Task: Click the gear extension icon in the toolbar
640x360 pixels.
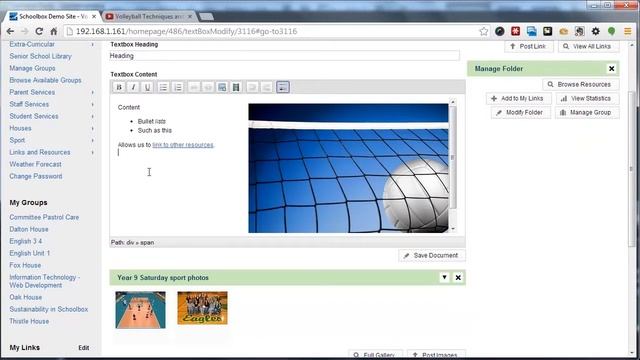Action: (x=596, y=31)
